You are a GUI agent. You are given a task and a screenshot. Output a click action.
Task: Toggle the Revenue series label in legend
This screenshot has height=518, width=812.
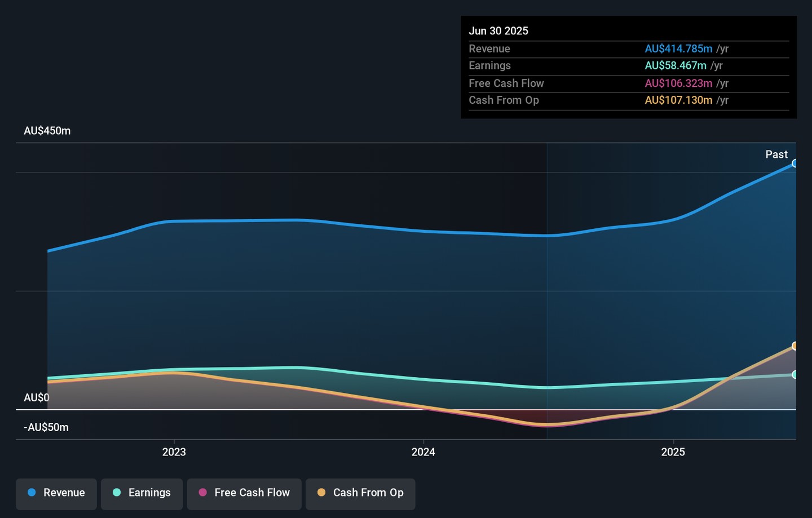click(x=64, y=493)
